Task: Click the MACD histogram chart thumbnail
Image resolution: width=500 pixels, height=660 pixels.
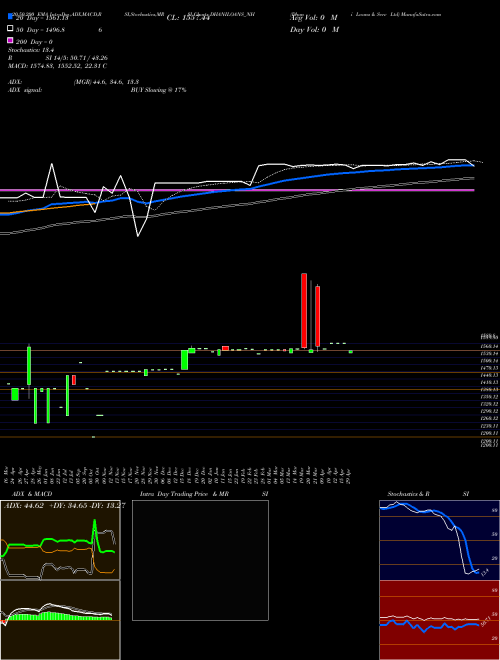Action: (x=60, y=620)
